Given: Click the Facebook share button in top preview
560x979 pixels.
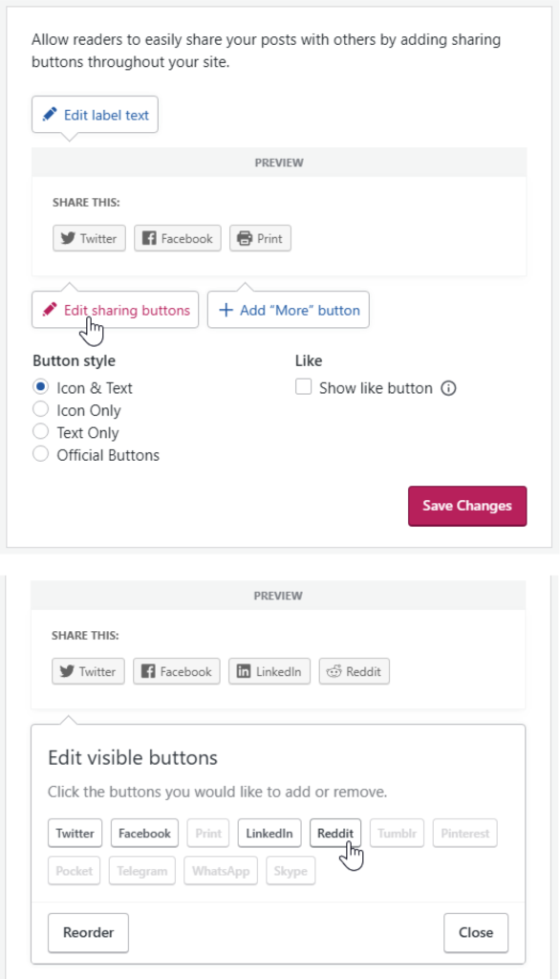Looking at the screenshot, I should coord(178,238).
